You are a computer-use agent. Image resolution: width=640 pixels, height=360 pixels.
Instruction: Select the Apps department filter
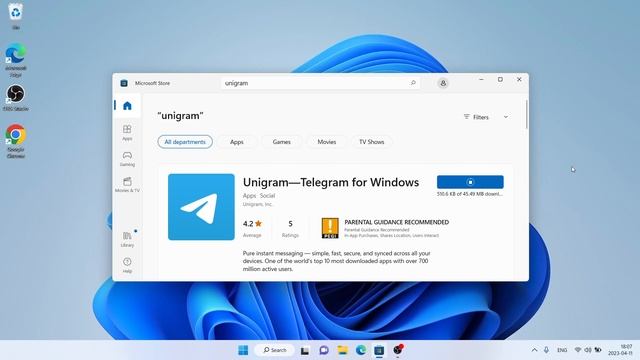pyautogui.click(x=237, y=142)
